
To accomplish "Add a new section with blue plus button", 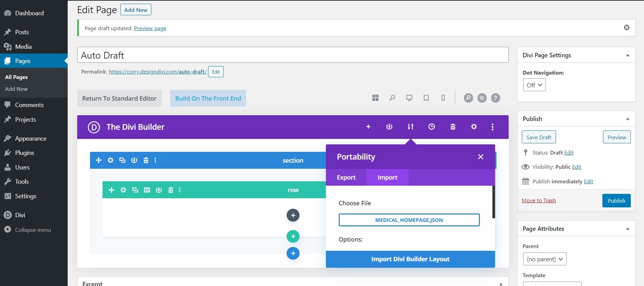I will [x=293, y=253].
